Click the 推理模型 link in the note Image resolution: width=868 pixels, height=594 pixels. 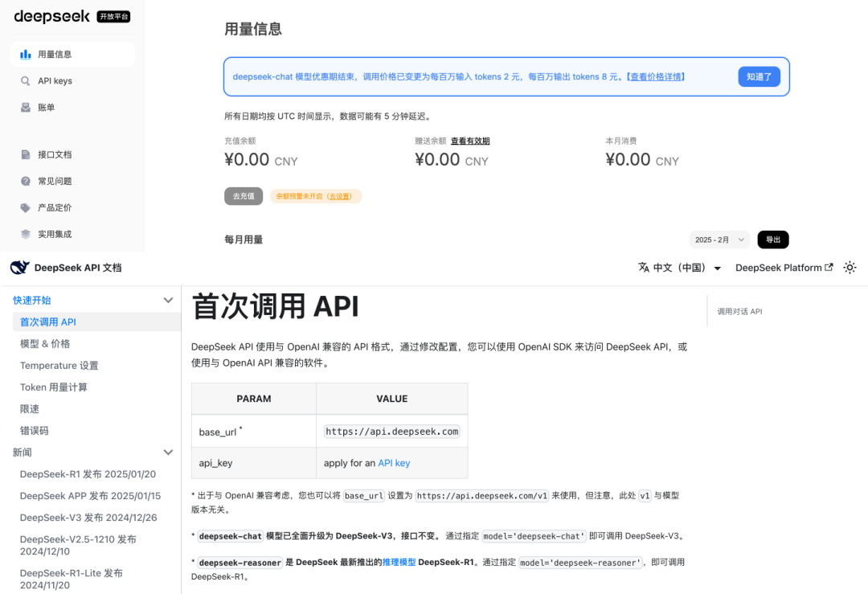coord(399,562)
